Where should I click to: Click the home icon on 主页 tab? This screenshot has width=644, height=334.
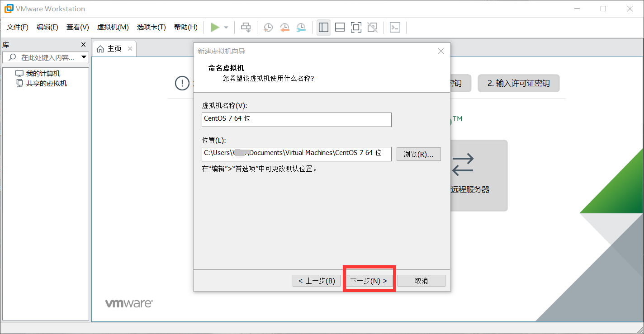tap(100, 48)
